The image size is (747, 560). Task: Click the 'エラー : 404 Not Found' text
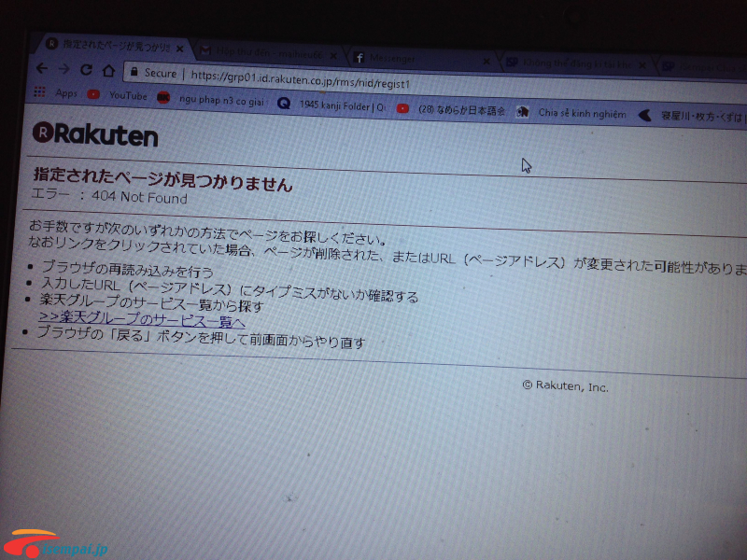[109, 195]
